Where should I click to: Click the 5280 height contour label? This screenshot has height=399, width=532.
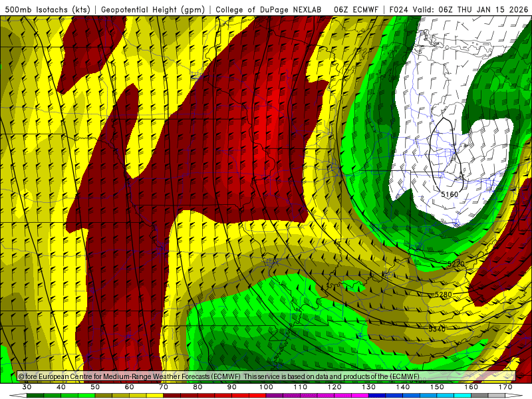pyautogui.click(x=444, y=295)
